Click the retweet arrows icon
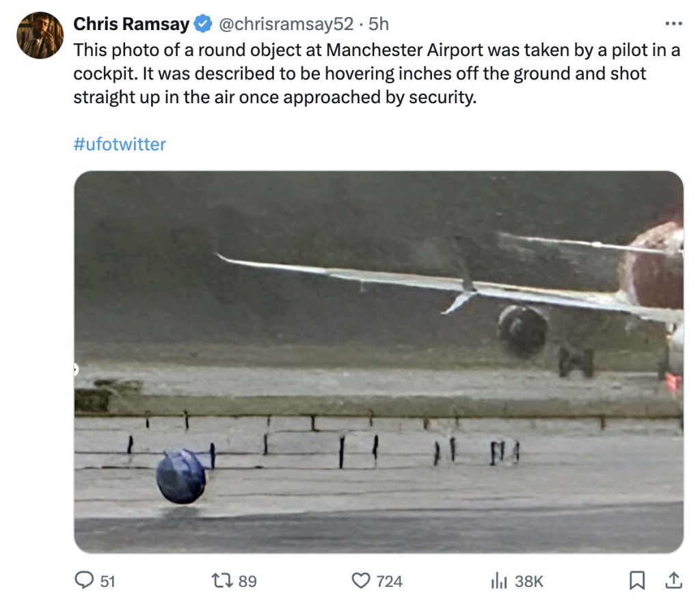The width and height of the screenshot is (700, 604). point(222,580)
